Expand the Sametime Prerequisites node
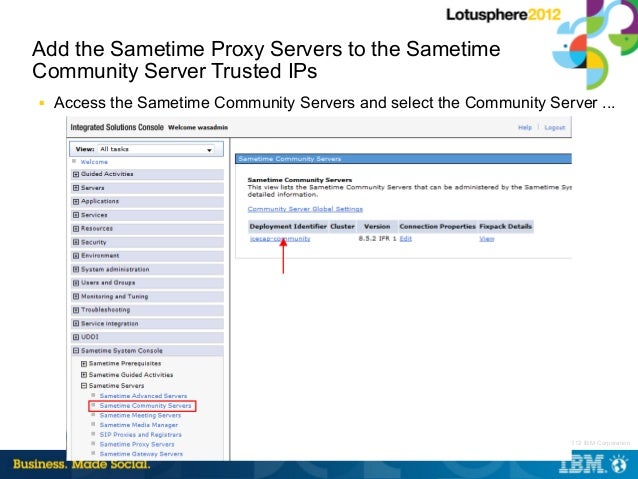638x479 pixels. [x=84, y=363]
